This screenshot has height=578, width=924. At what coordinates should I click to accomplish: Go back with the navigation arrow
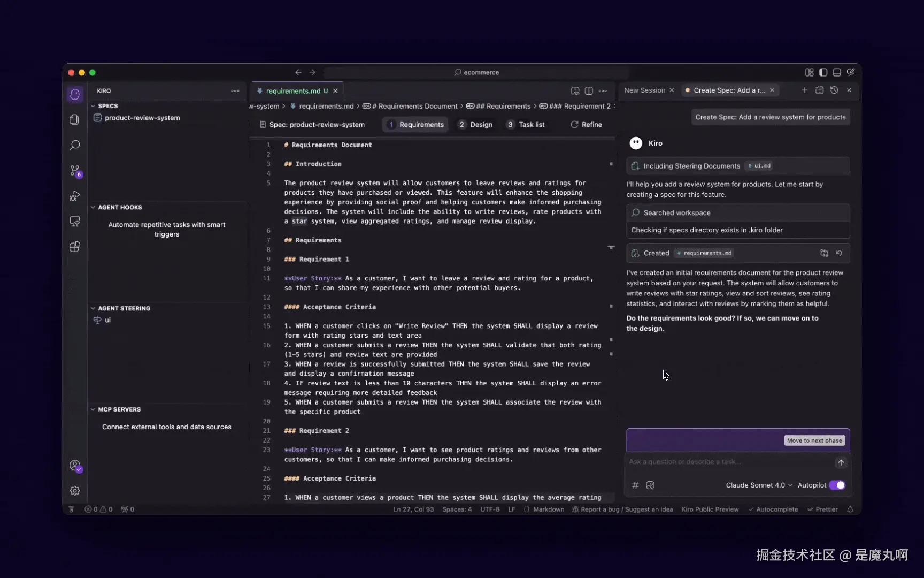click(x=298, y=72)
